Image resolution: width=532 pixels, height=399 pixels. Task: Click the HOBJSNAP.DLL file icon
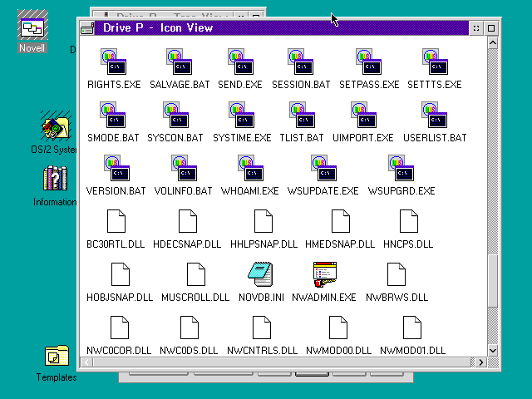(121, 274)
